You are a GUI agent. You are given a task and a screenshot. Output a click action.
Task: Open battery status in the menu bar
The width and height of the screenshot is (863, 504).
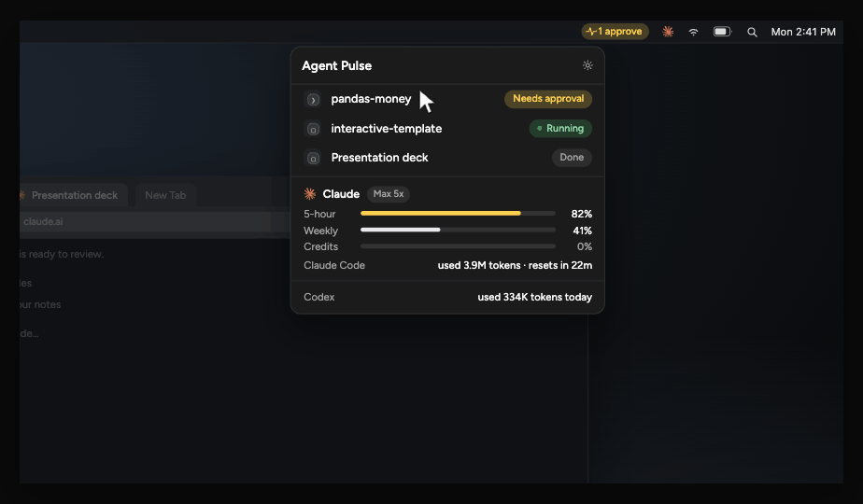click(x=722, y=32)
